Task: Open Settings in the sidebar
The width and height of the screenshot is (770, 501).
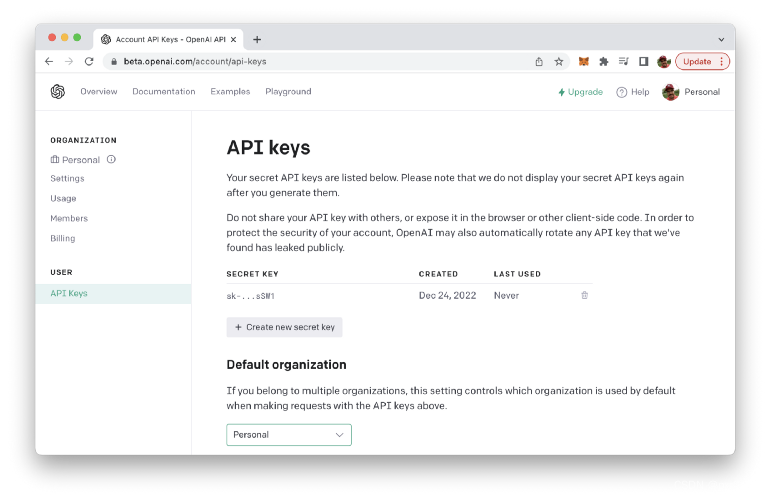Action: (x=67, y=178)
